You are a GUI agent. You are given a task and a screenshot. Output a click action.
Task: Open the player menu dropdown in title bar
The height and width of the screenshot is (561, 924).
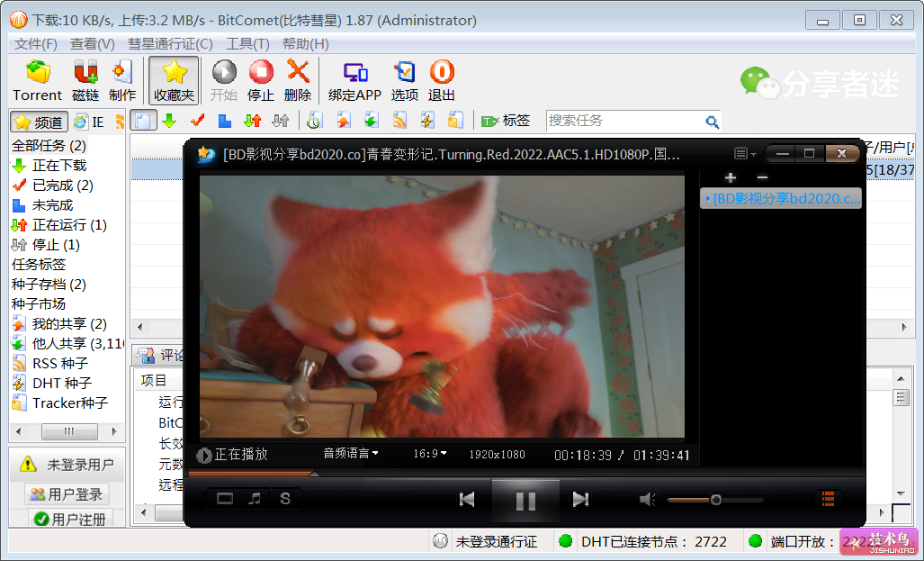click(x=745, y=154)
